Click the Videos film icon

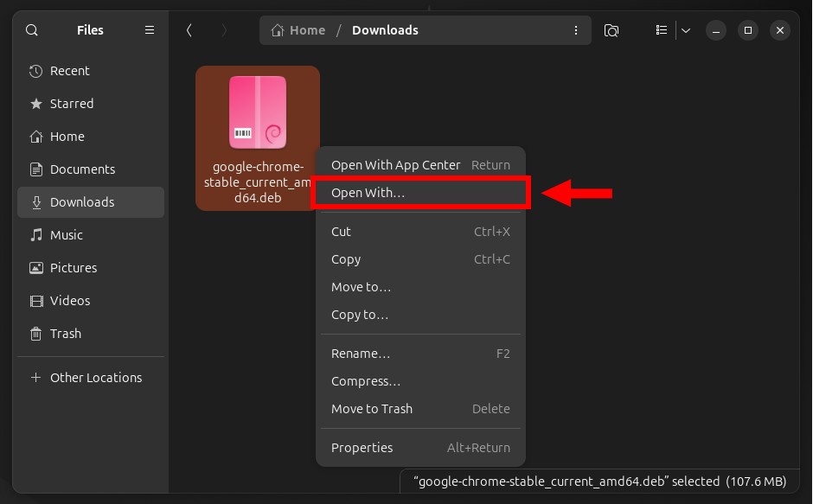(36, 301)
